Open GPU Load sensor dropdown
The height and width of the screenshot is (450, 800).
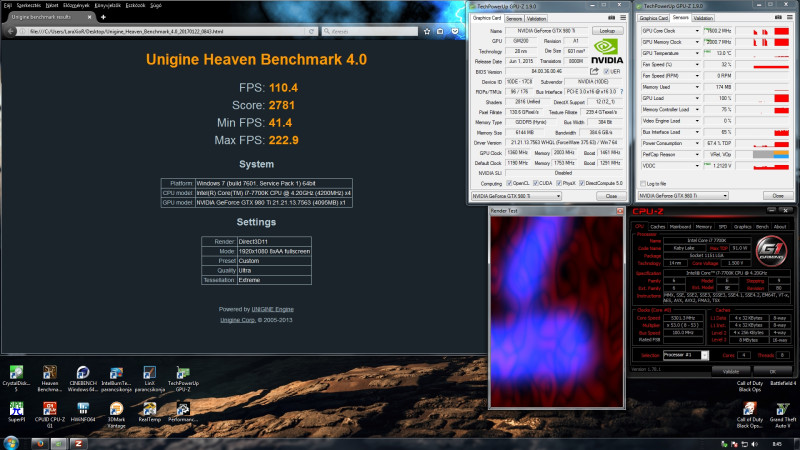point(697,98)
